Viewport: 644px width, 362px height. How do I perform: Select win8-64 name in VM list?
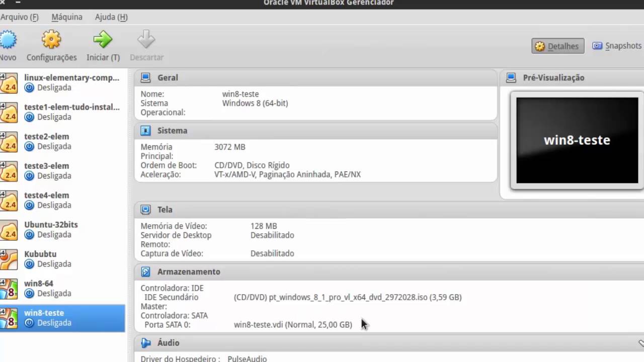(39, 284)
